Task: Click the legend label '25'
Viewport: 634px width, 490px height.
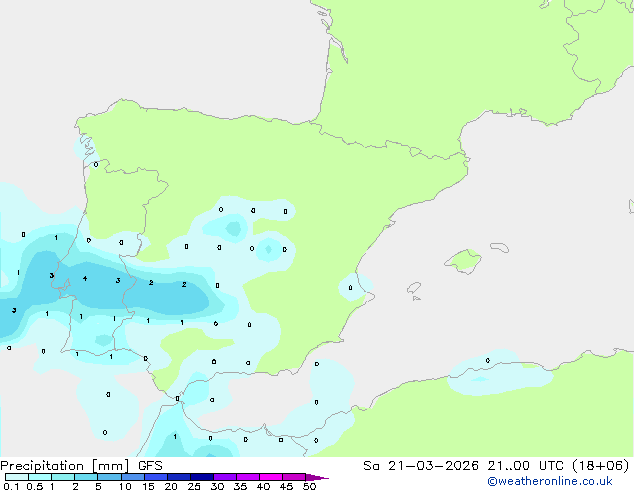Action: tap(194, 486)
